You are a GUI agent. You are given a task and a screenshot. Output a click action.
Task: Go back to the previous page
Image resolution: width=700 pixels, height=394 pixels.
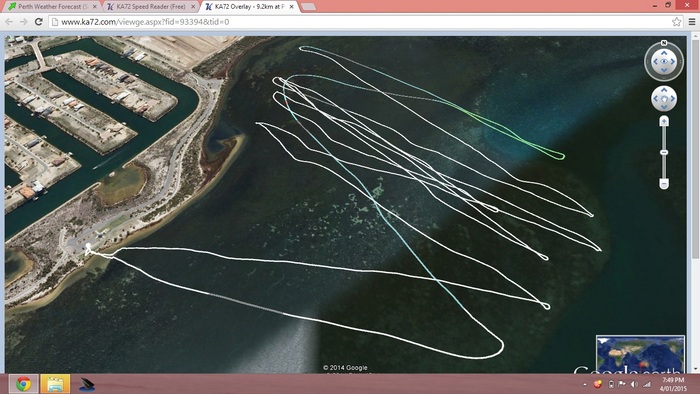[x=9, y=21]
